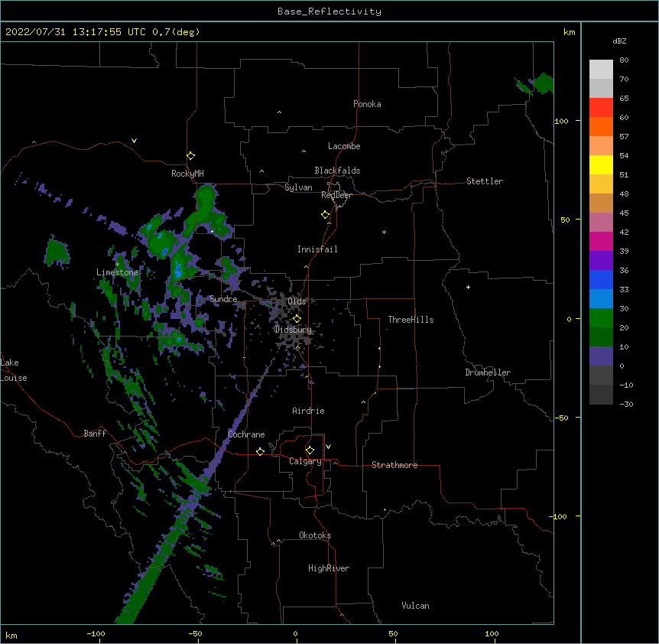Click the RedDeer city label
This screenshot has height=644, width=659.
pyautogui.click(x=336, y=195)
